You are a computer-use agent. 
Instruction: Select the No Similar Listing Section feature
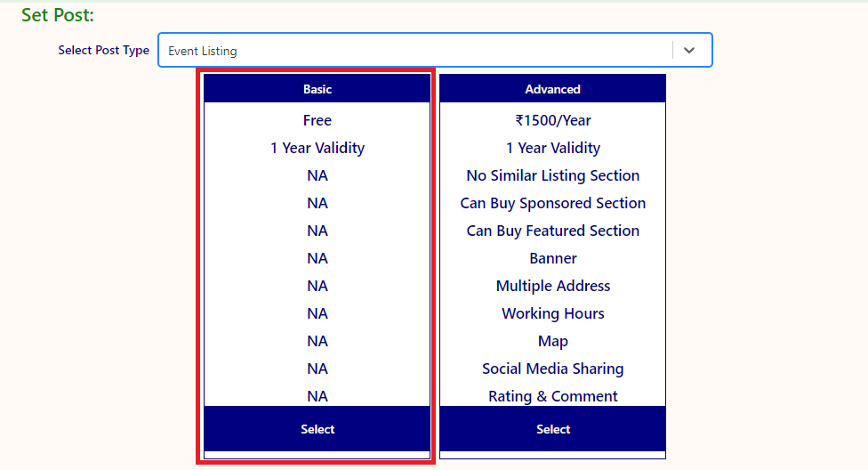click(552, 175)
